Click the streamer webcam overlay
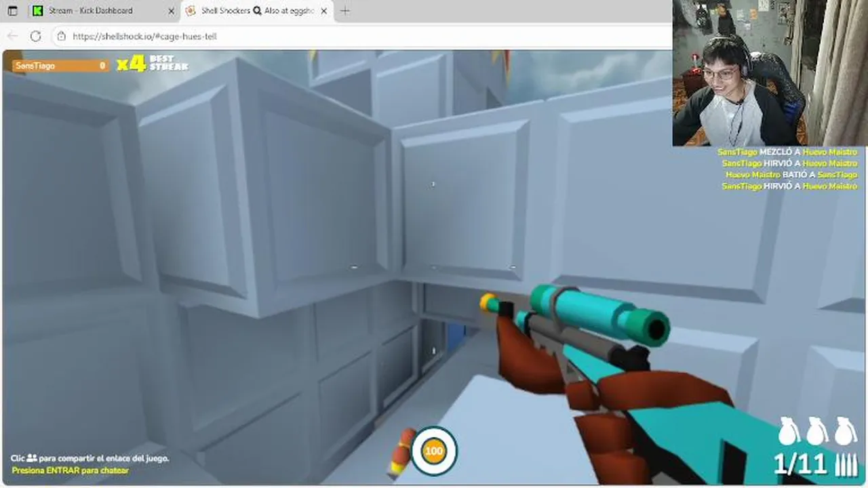Viewport: 868px width, 488px height. 770,73
